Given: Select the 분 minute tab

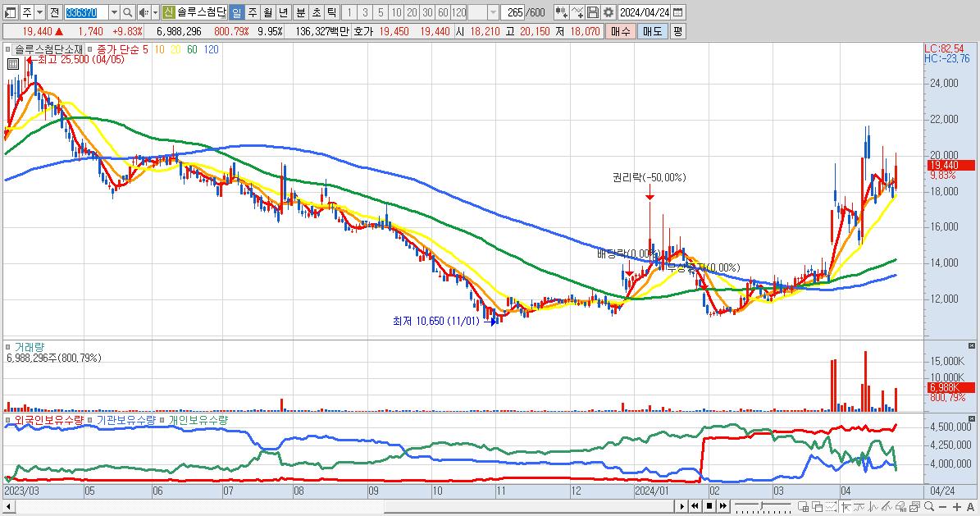Looking at the screenshot, I should (x=301, y=11).
